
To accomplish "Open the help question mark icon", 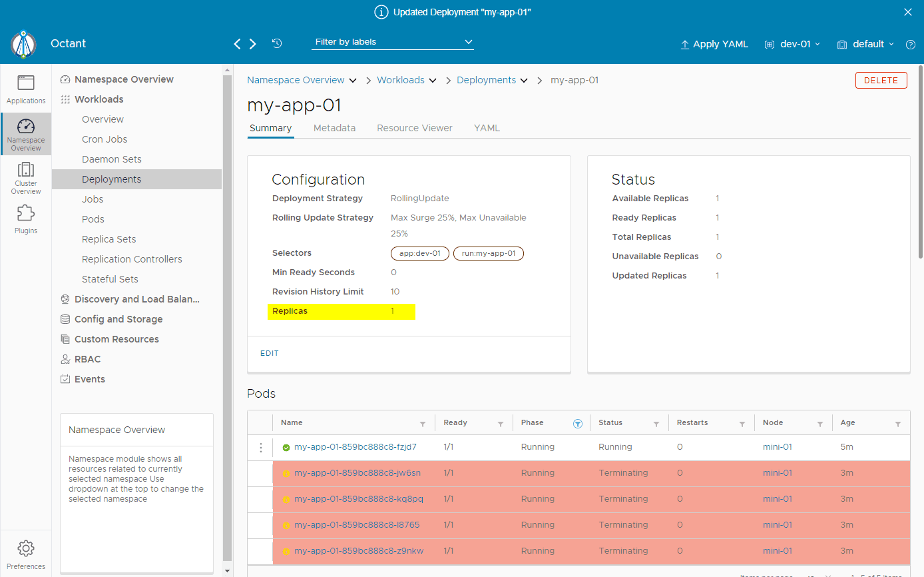I will click(x=911, y=45).
